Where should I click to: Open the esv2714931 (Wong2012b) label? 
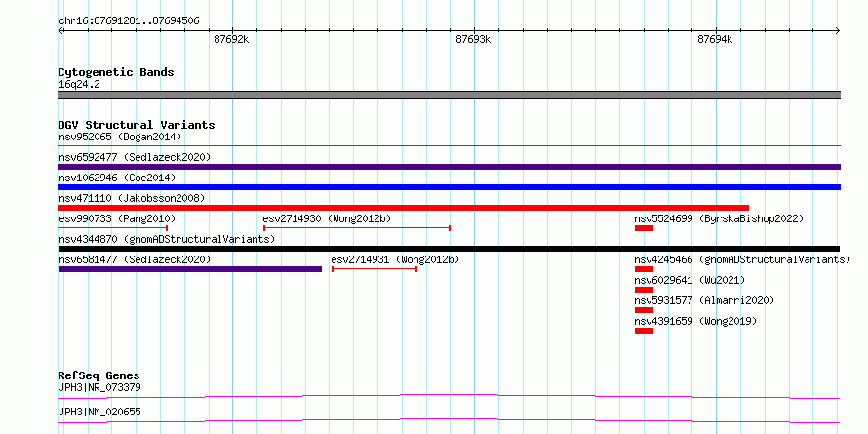(x=395, y=259)
